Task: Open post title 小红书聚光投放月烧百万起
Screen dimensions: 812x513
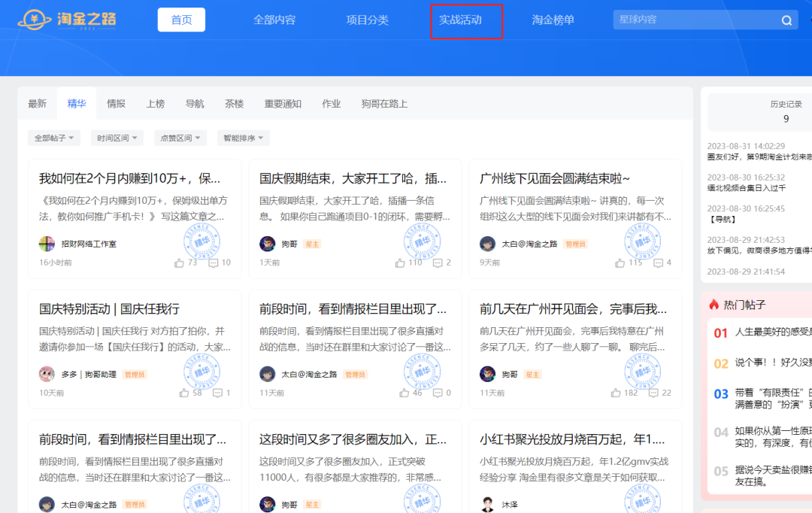Action: coord(572,439)
